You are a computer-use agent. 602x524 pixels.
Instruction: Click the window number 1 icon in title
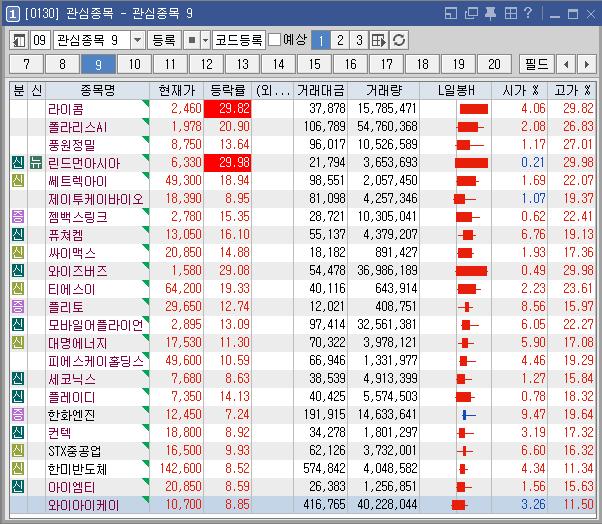point(13,14)
